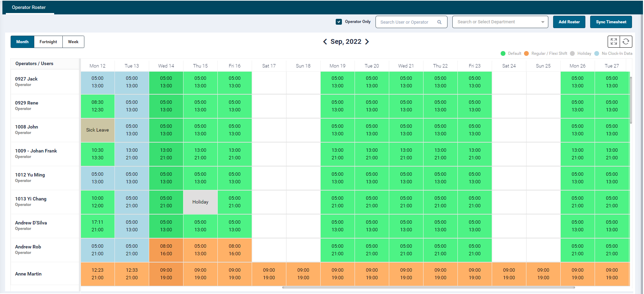Click the blue No Clock-In Data legend dot
Image resolution: width=644 pixels, height=294 pixels.
click(x=597, y=53)
